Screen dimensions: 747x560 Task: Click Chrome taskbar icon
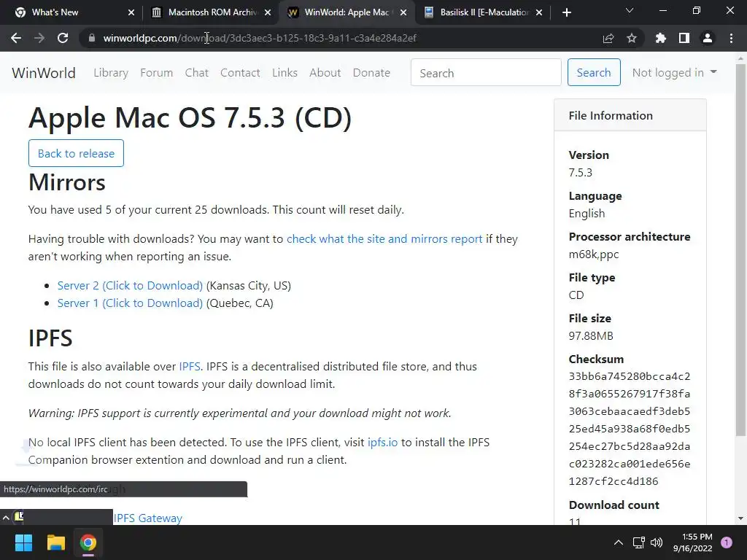coord(88,542)
